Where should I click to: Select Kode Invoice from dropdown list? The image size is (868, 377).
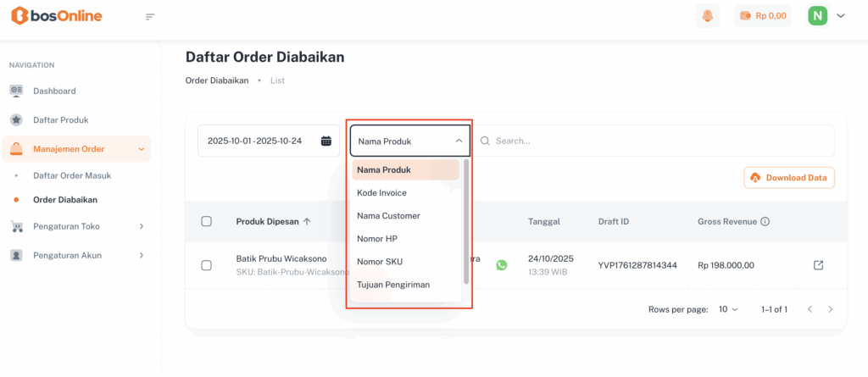381,193
